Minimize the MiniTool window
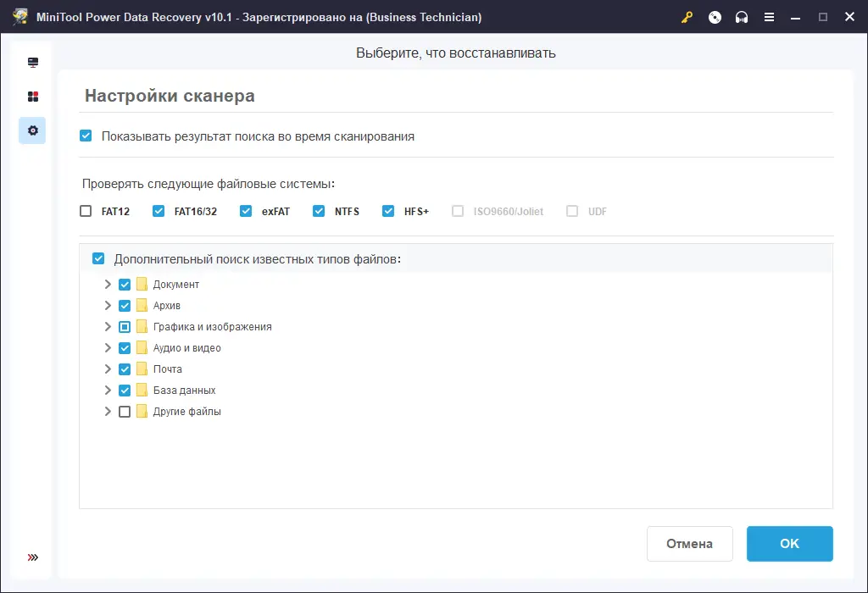 (795, 17)
